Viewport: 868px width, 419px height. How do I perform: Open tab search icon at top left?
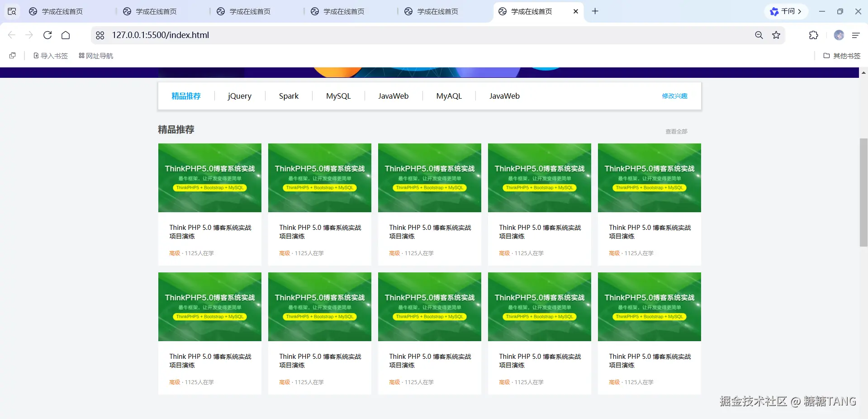(x=12, y=11)
